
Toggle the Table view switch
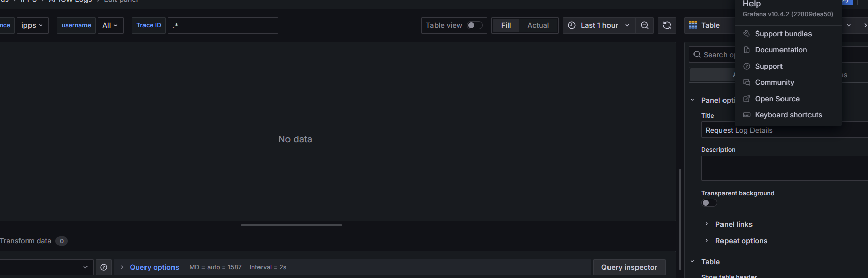click(x=474, y=25)
